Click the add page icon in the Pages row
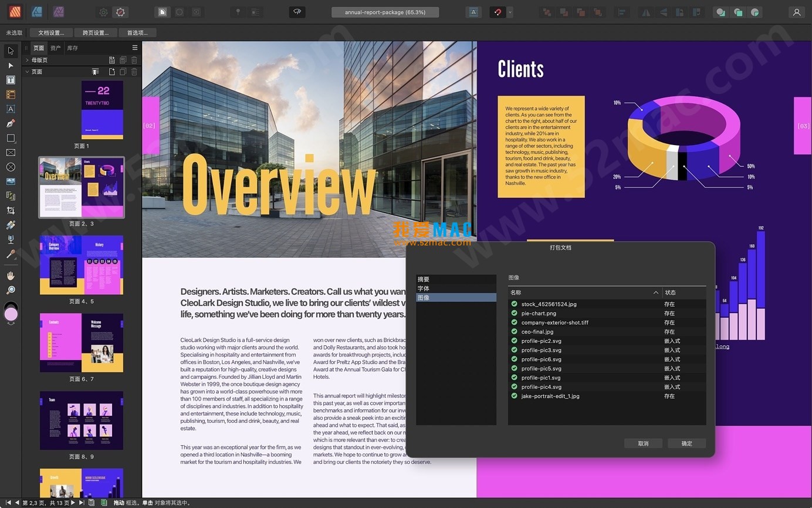812x508 pixels. click(x=112, y=72)
